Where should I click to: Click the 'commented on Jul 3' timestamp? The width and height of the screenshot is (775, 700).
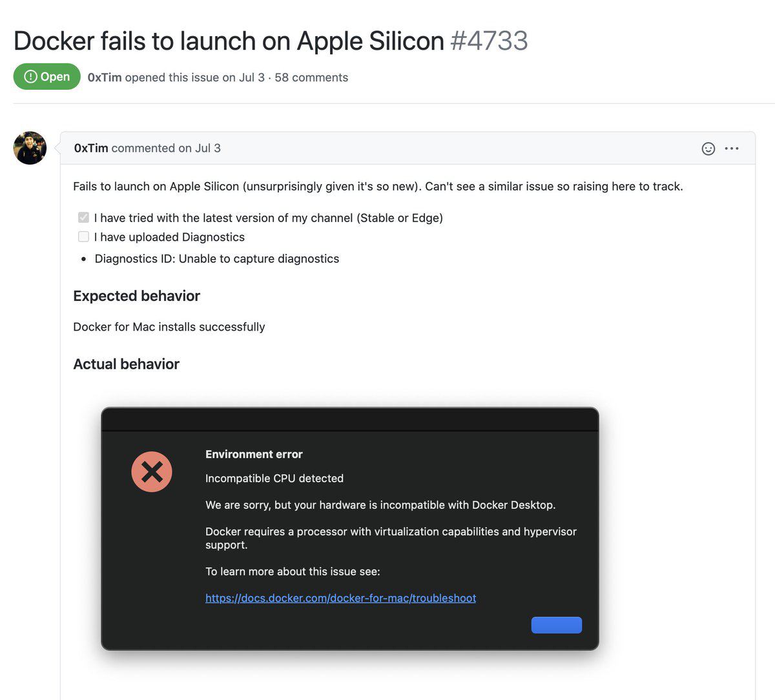(166, 148)
